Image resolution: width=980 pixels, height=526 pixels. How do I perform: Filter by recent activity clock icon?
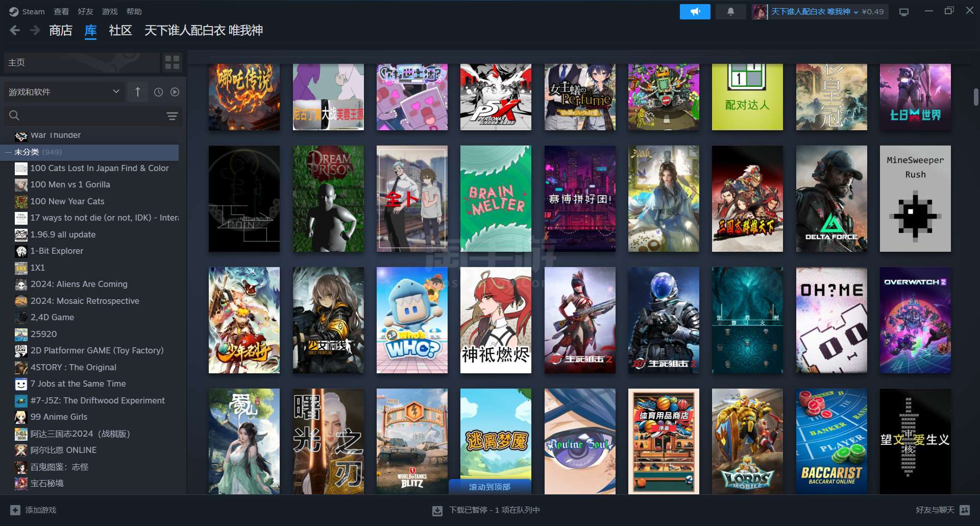[159, 92]
